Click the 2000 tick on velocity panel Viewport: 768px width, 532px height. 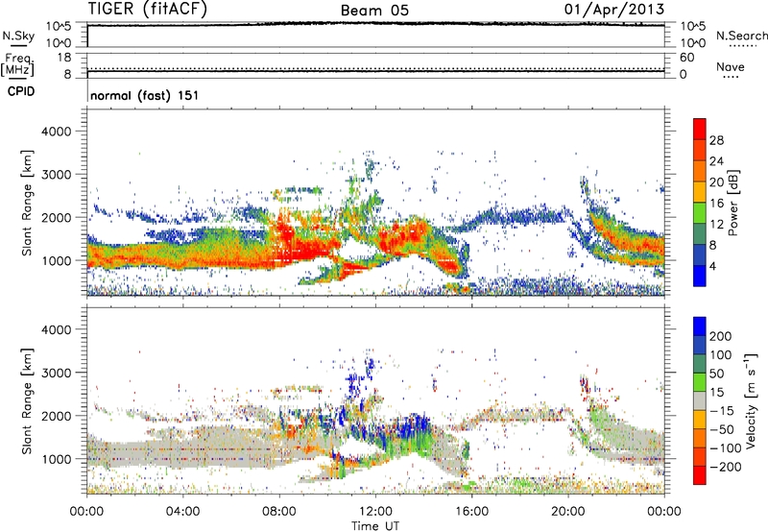click(57, 416)
